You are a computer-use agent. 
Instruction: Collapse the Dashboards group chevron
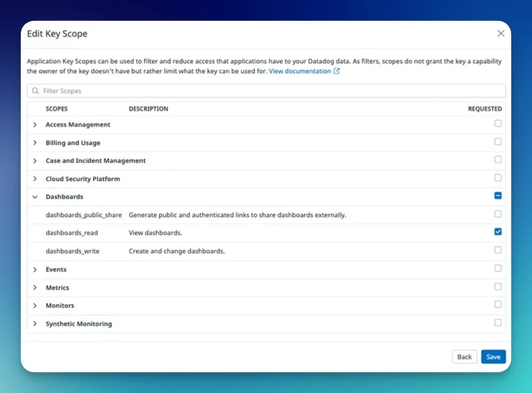[35, 197]
